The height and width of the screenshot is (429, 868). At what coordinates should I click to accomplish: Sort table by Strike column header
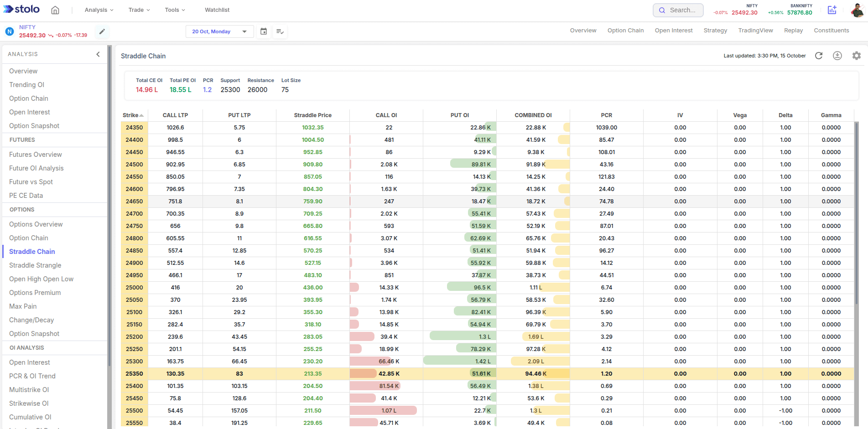click(x=133, y=115)
